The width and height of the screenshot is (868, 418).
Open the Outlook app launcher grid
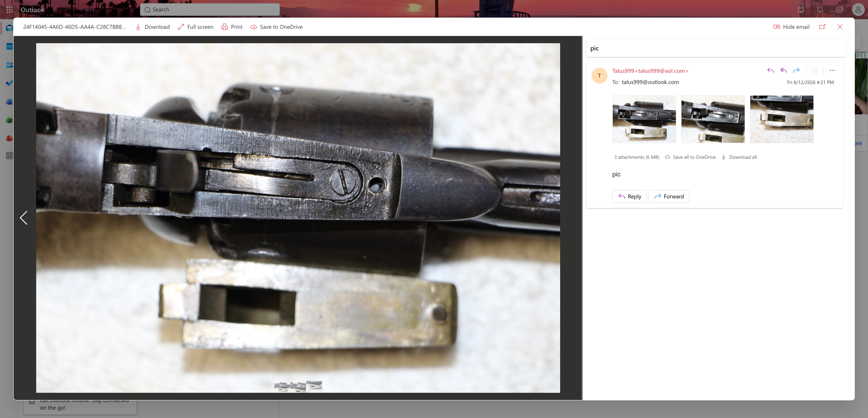coord(9,10)
